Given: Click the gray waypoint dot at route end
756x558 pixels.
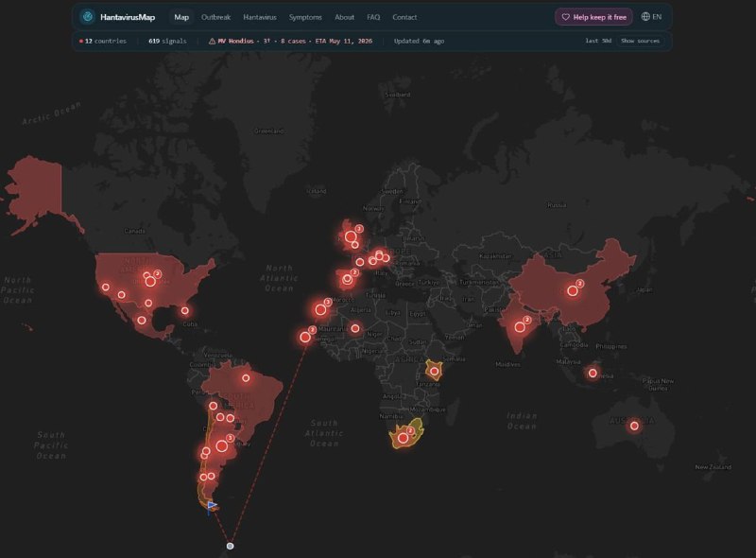Looking at the screenshot, I should click(x=230, y=546).
